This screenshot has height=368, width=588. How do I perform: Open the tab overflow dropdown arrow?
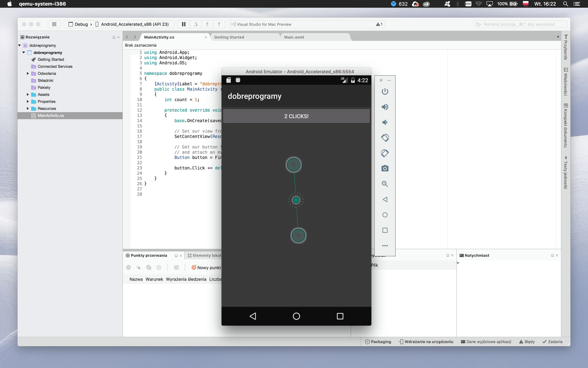click(x=558, y=37)
